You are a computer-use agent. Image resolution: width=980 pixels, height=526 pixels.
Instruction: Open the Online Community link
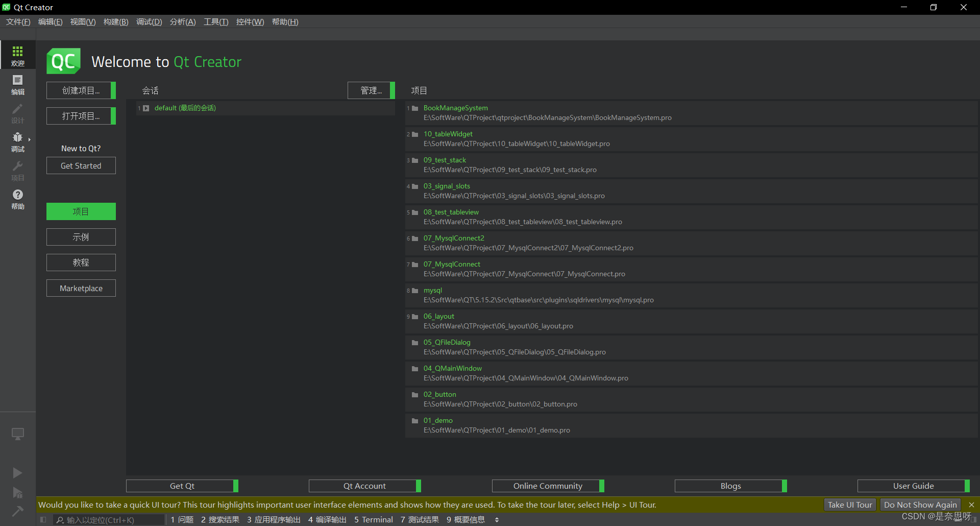click(x=548, y=486)
